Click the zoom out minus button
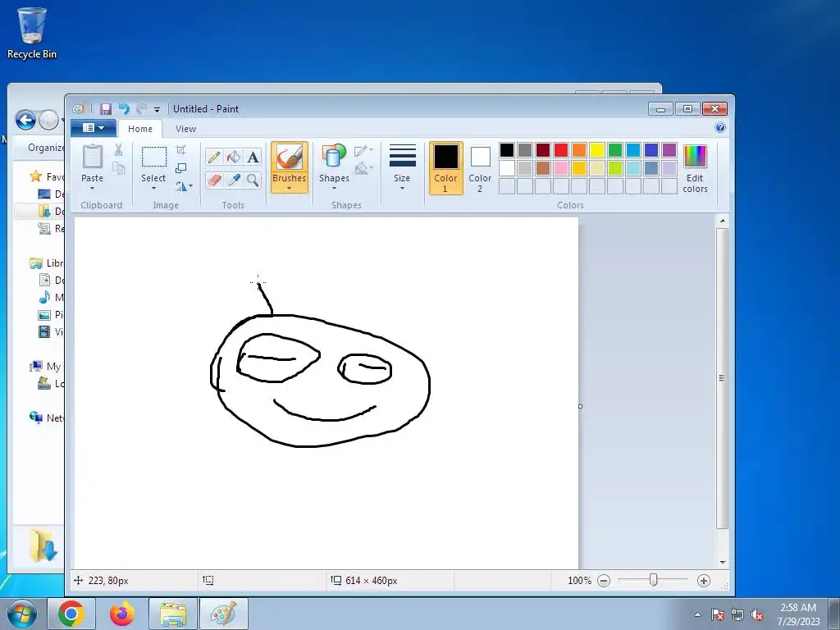840x630 pixels. click(604, 581)
